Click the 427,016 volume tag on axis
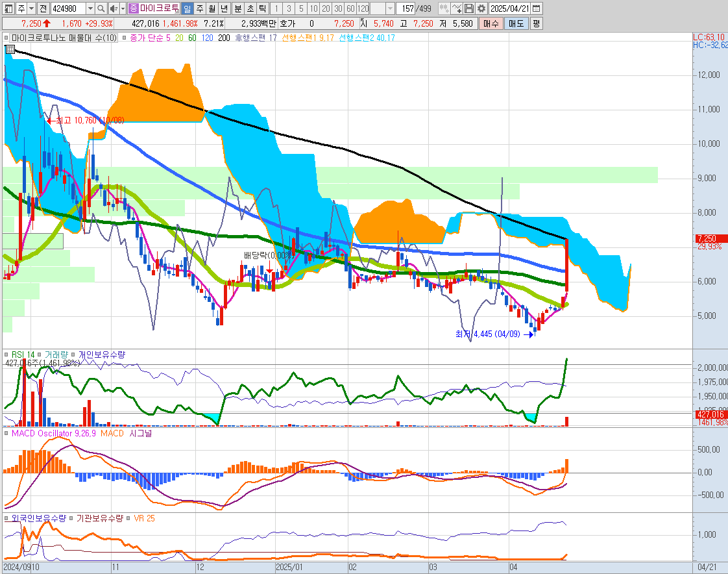Screen dimensions: 728x574 pos(711,414)
